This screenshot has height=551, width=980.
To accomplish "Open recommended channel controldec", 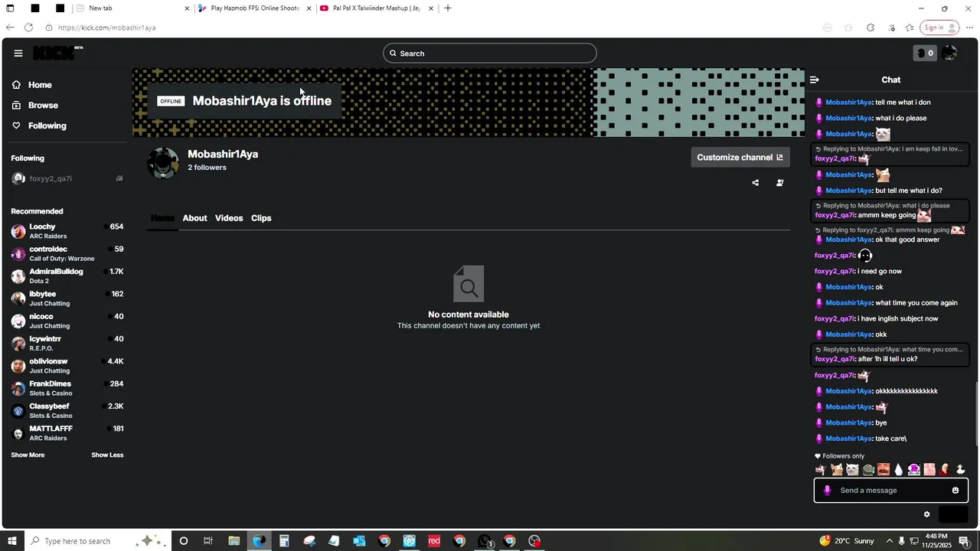I will click(x=67, y=253).
